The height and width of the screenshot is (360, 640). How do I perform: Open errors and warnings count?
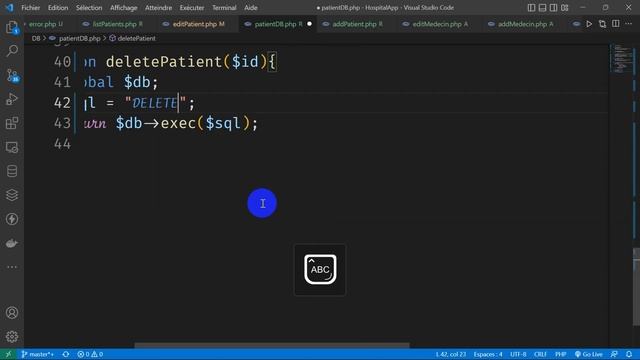[90, 354]
